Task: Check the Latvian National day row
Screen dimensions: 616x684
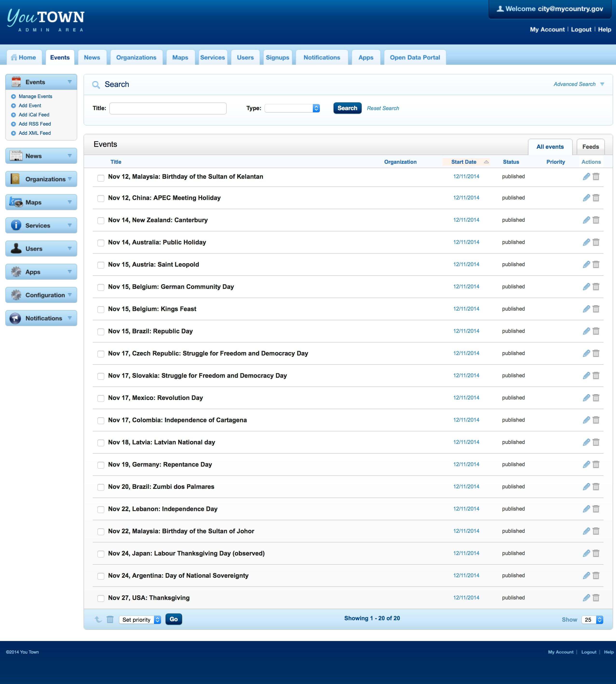Action: (x=101, y=443)
